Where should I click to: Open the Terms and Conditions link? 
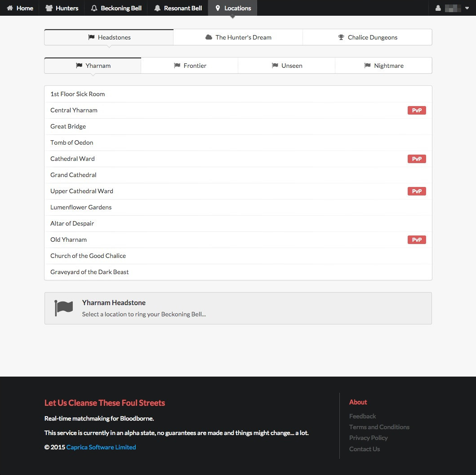(x=379, y=427)
